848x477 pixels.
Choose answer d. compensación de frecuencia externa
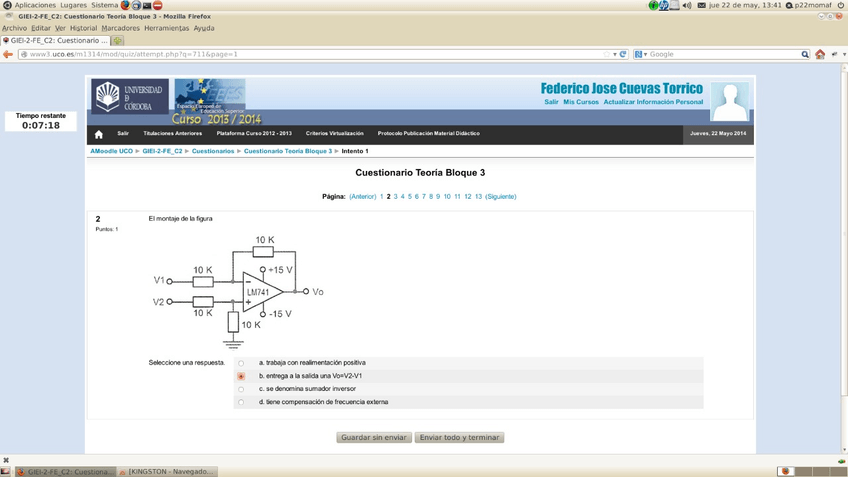[x=241, y=402]
